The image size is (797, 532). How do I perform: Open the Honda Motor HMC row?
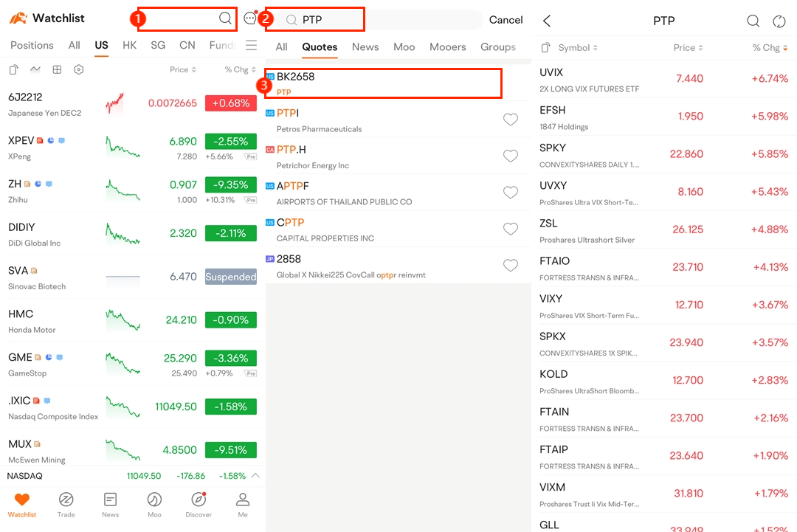point(132,321)
